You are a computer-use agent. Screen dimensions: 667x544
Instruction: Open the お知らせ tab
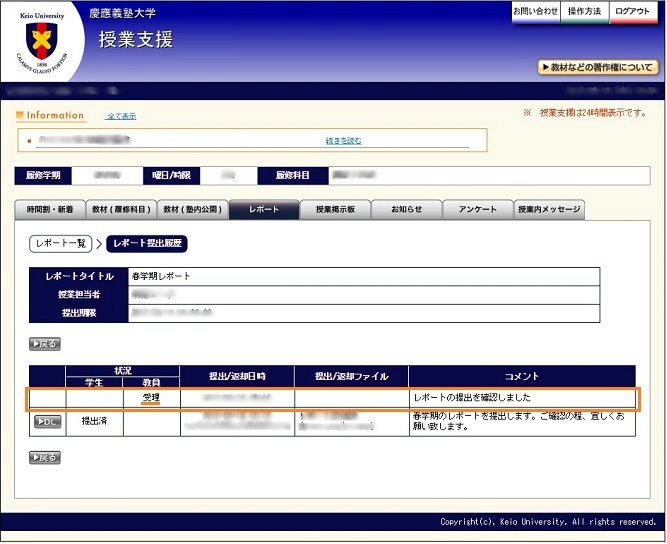[x=406, y=210]
